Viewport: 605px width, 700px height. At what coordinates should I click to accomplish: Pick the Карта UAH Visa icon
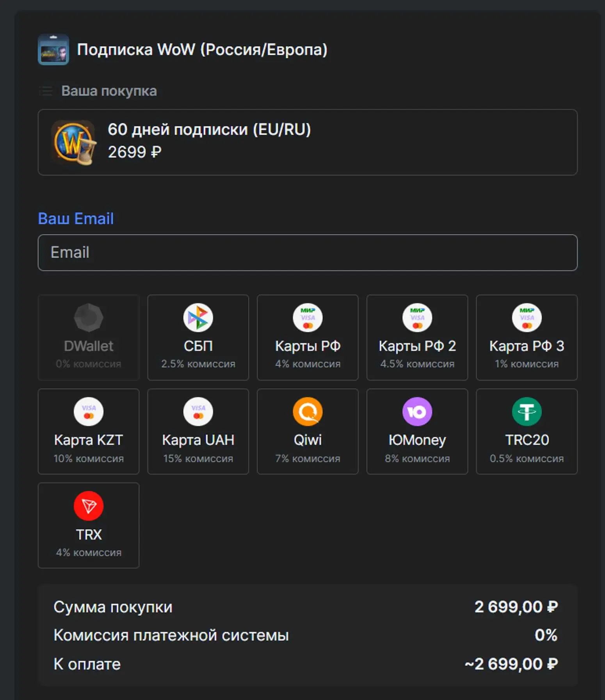pos(198,411)
